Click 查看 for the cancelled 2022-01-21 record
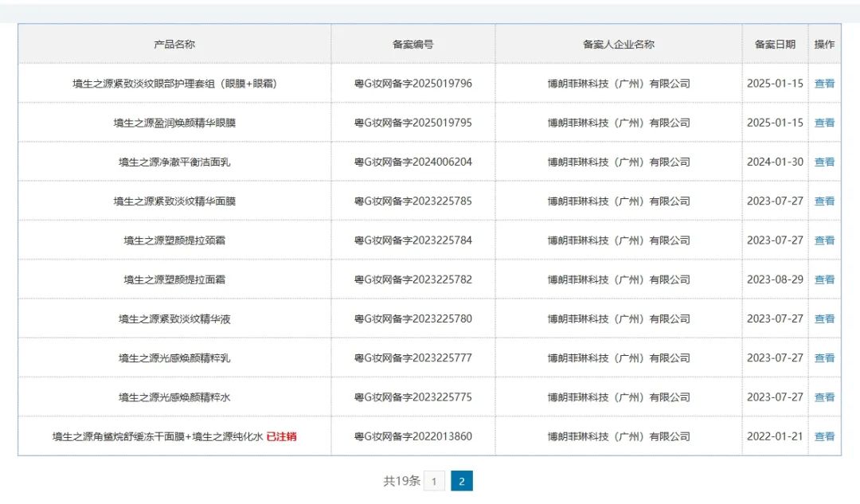Image resolution: width=860 pixels, height=504 pixels. 824,436
